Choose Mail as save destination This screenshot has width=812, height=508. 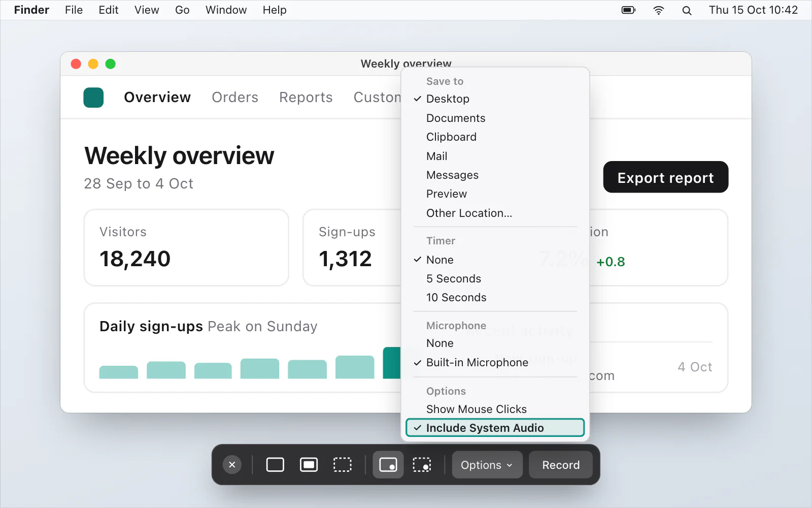(x=495, y=156)
